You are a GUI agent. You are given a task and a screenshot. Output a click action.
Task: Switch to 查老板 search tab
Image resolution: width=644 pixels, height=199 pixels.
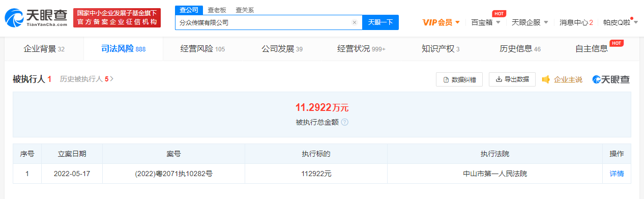pyautogui.click(x=216, y=10)
